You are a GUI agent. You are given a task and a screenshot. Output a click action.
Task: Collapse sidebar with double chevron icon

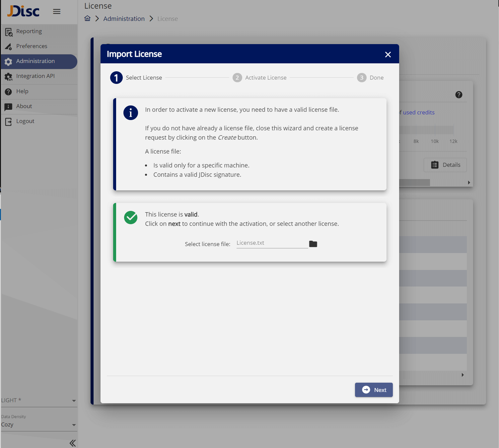[72, 443]
